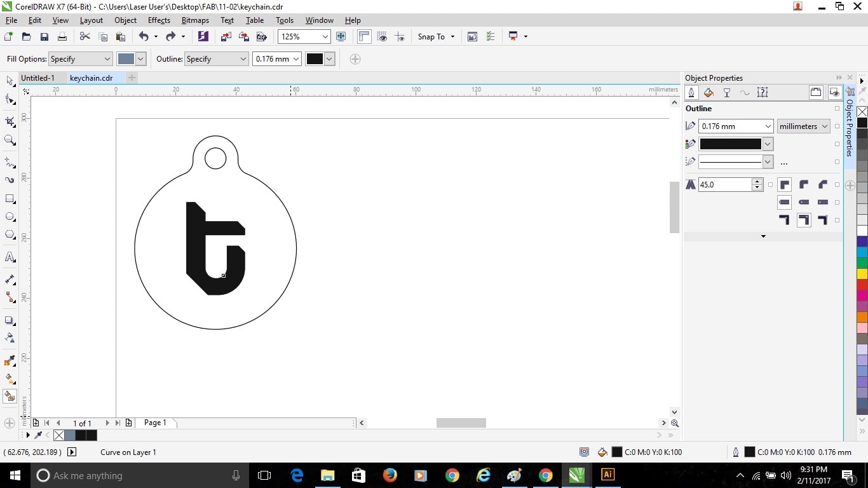Click the New document icon

(x=9, y=37)
